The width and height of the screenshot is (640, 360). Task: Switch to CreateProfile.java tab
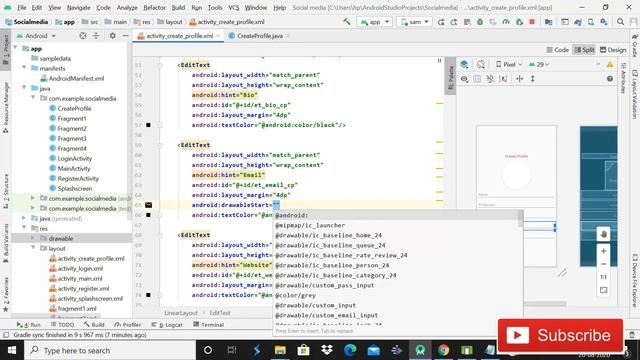pos(260,36)
